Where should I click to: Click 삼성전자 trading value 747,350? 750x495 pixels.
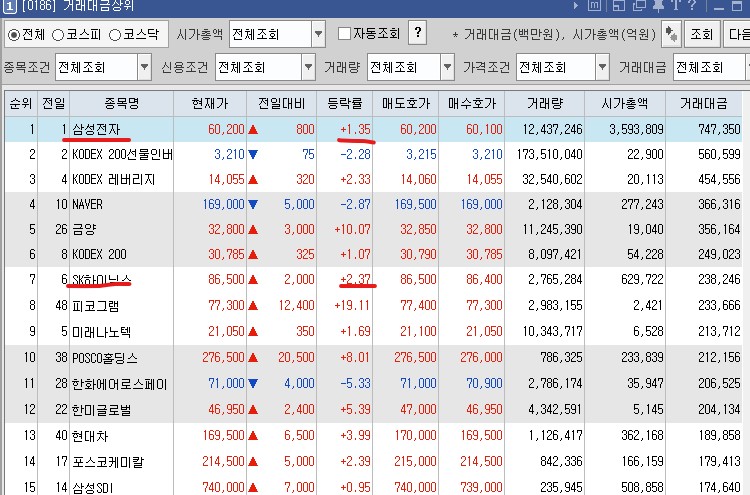click(x=719, y=129)
